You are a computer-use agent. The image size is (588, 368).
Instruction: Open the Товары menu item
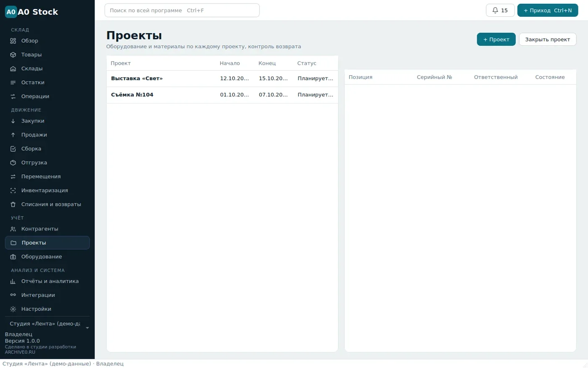[x=47, y=55]
